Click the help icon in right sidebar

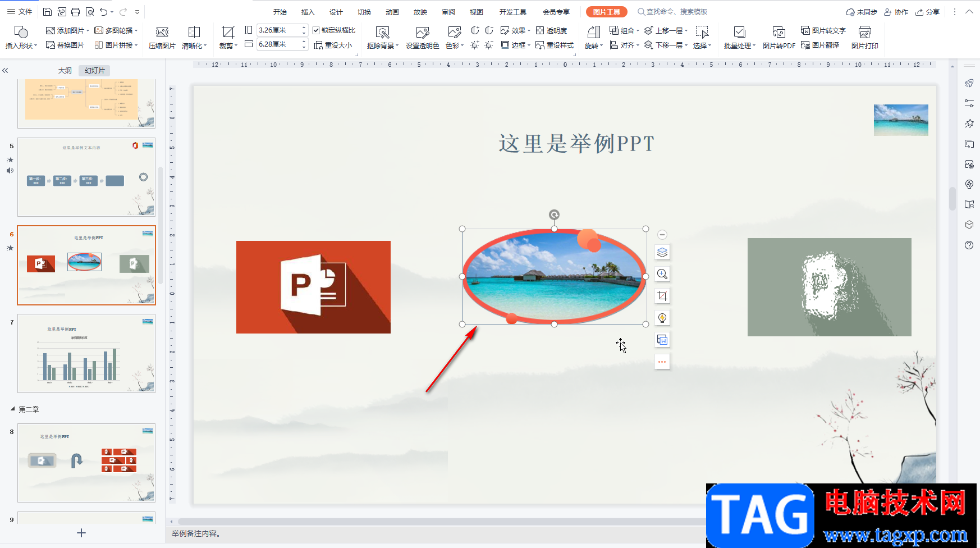point(969,245)
